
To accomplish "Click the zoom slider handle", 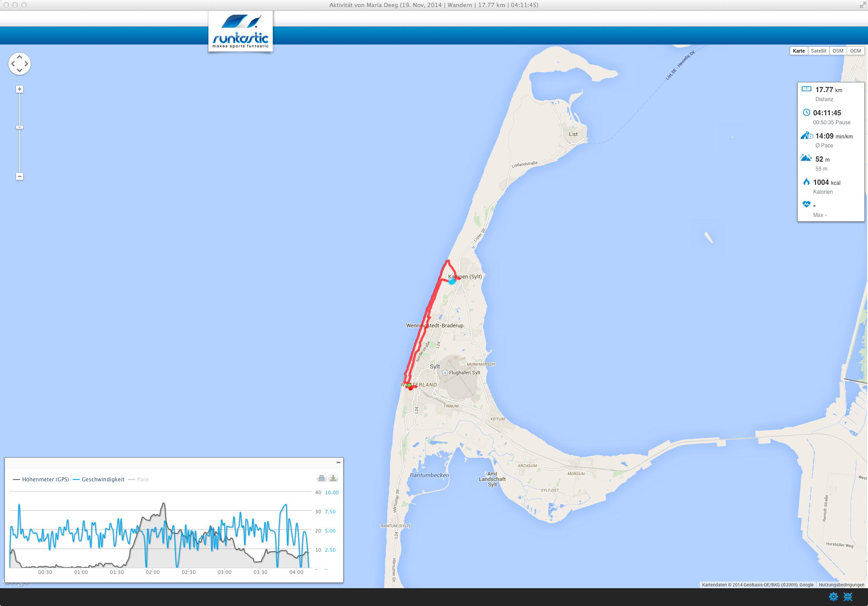I will (20, 127).
